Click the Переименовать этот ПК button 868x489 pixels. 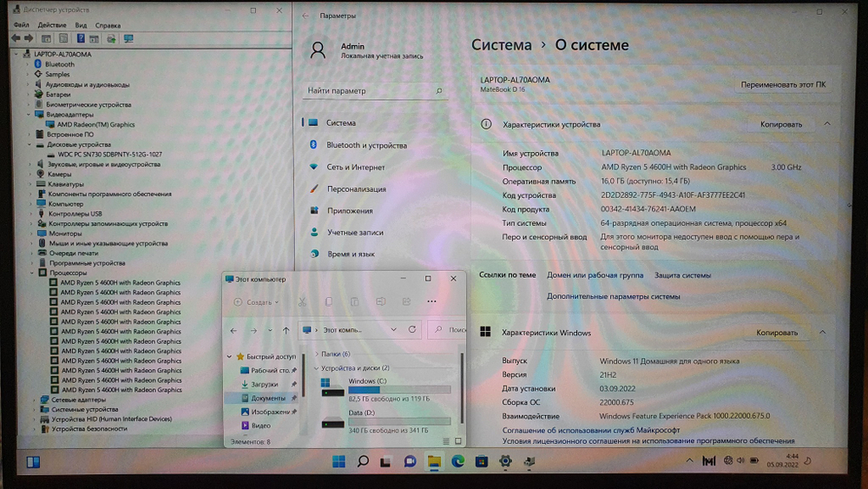coord(783,85)
